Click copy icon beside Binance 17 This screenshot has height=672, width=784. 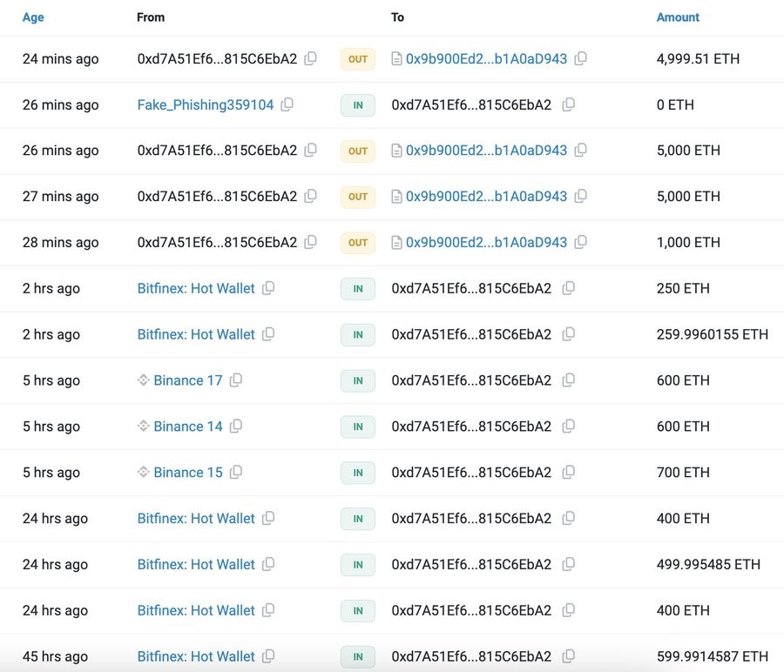click(236, 380)
